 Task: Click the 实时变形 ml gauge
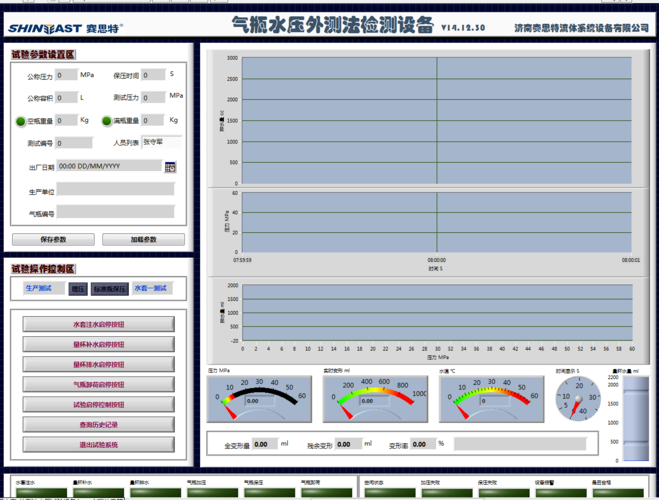click(x=375, y=399)
